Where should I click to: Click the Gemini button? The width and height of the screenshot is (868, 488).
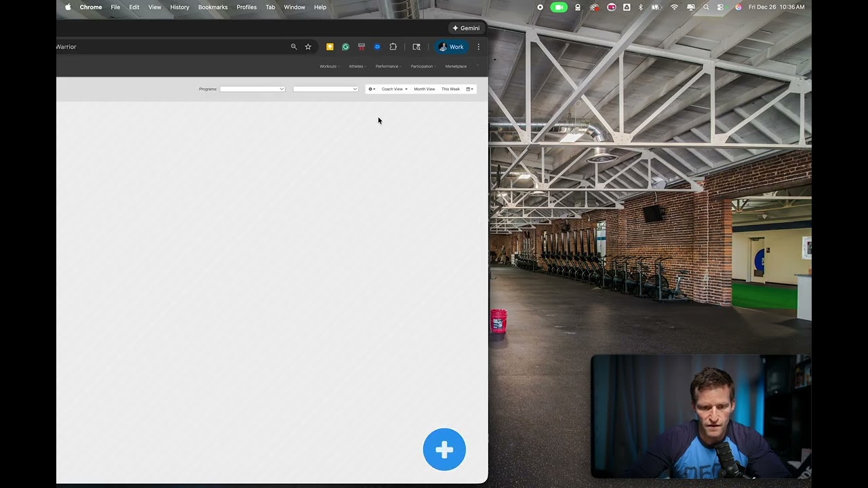pos(466,28)
